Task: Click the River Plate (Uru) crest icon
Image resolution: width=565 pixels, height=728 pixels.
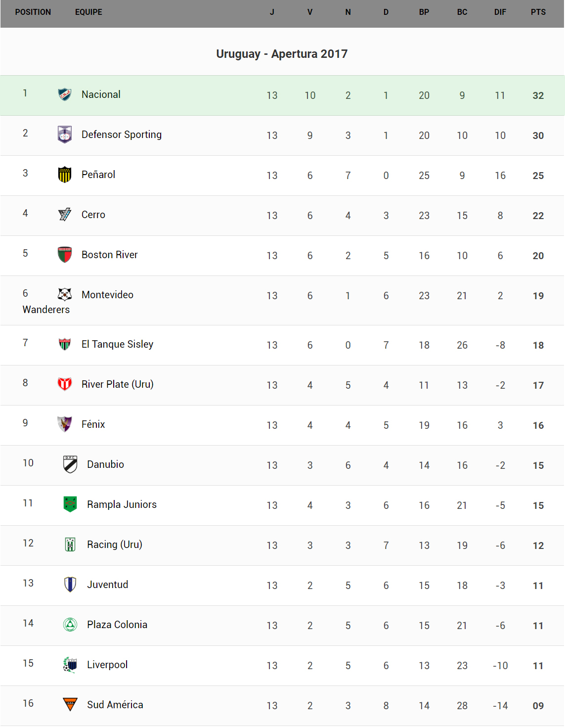Action: coord(65,384)
